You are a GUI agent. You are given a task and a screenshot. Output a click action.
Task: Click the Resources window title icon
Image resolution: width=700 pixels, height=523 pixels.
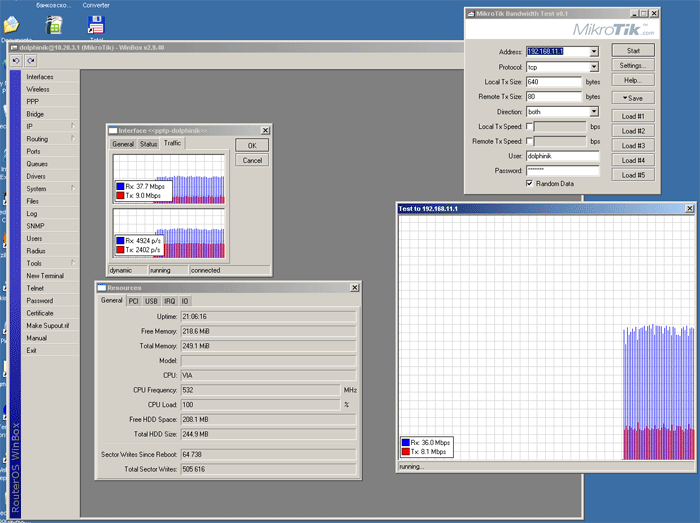coord(102,288)
